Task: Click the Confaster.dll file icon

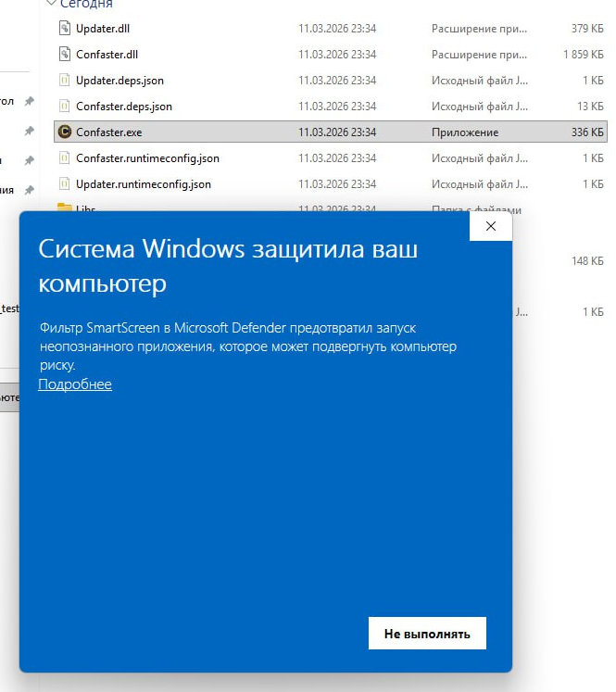Action: [x=65, y=55]
